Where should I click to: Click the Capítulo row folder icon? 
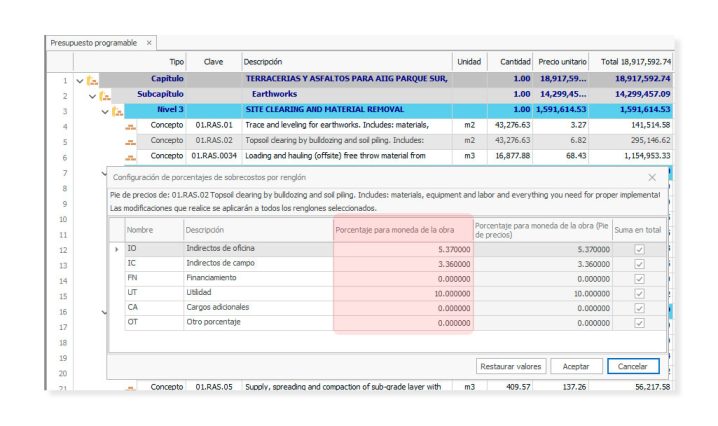(92, 81)
